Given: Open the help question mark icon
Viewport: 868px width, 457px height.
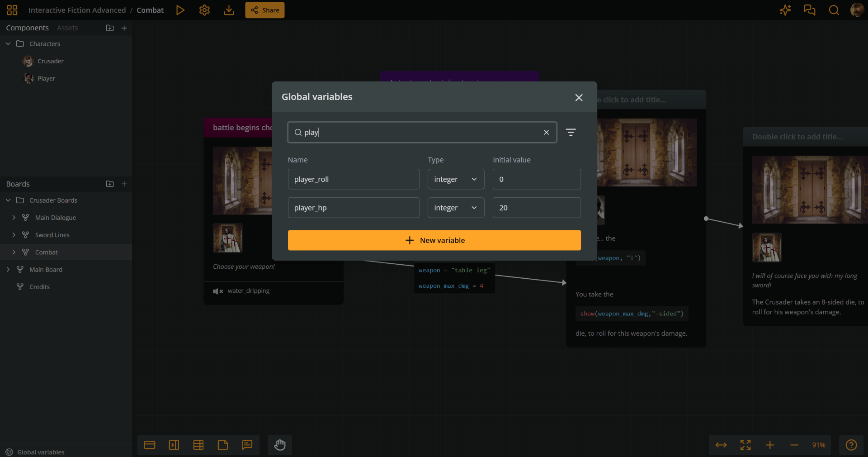Looking at the screenshot, I should point(851,445).
